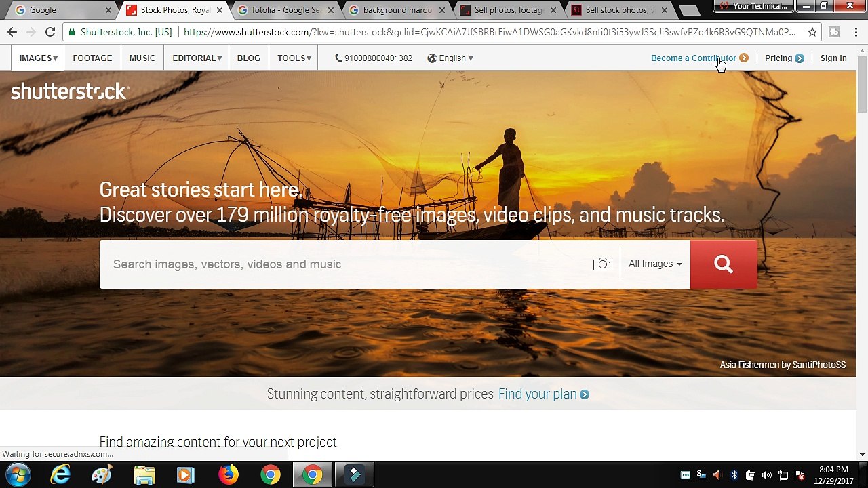Open the new tab button
This screenshot has height=488, width=868.
click(689, 10)
